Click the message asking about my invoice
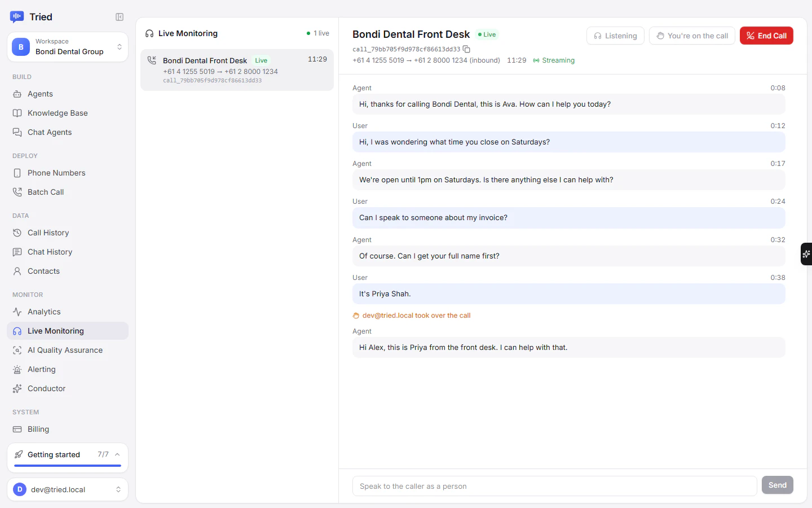 pyautogui.click(x=568, y=218)
